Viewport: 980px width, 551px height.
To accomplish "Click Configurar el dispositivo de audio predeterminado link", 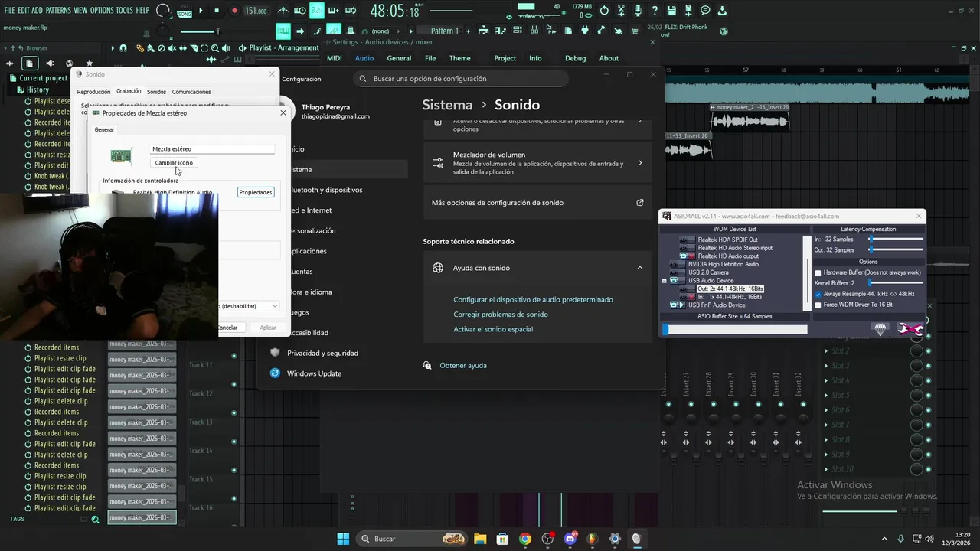I will pos(533,299).
